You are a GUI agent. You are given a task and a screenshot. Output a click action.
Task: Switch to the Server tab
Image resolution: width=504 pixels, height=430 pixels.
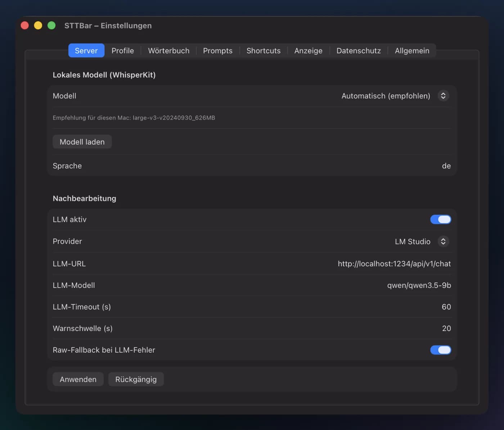pyautogui.click(x=86, y=50)
